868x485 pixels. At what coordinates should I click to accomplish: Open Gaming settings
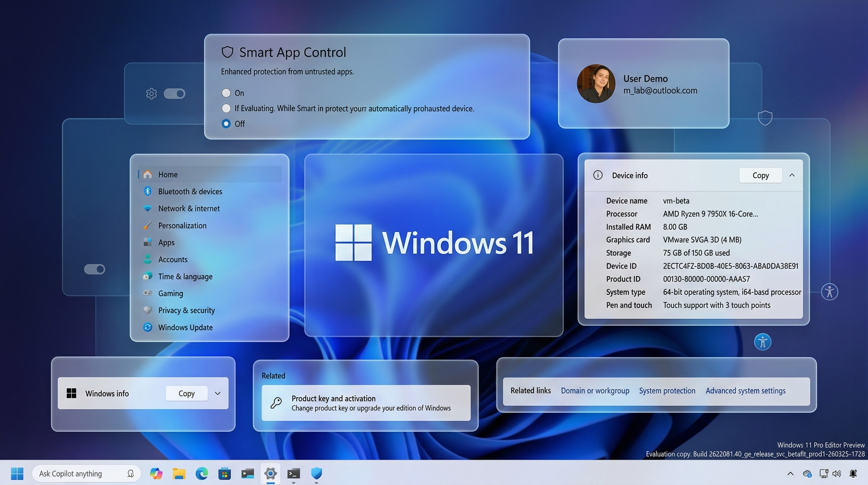(x=171, y=293)
